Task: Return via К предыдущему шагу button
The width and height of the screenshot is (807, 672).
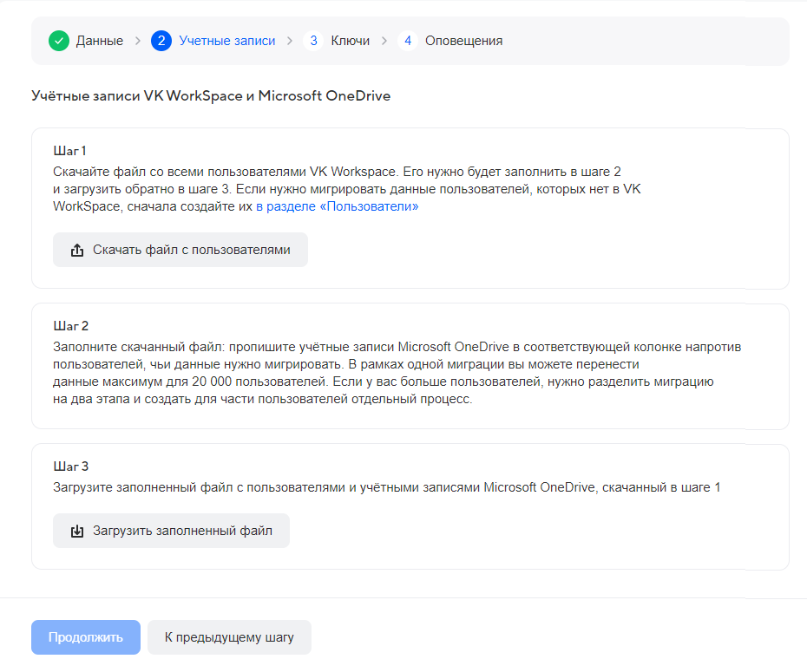Action: pos(229,637)
